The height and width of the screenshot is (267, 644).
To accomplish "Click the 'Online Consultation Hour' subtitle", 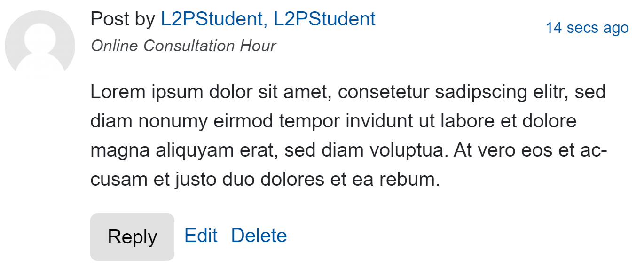I will coord(183,46).
